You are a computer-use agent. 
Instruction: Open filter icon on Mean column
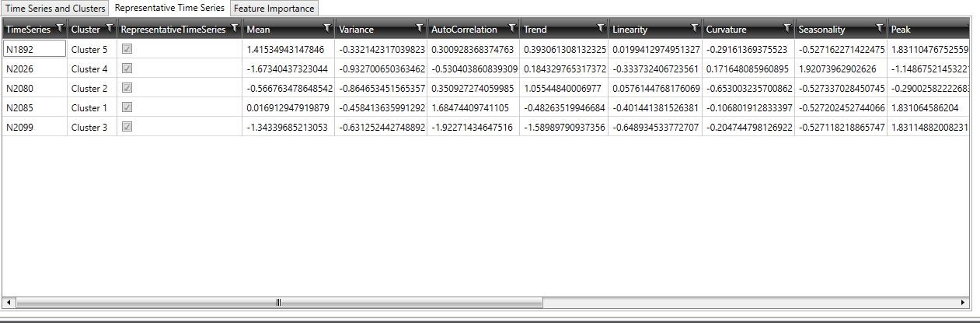(x=327, y=29)
